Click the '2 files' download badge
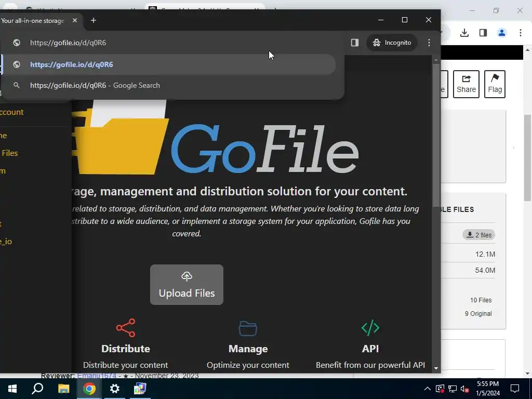Viewport: 532px width, 399px height. point(478,235)
